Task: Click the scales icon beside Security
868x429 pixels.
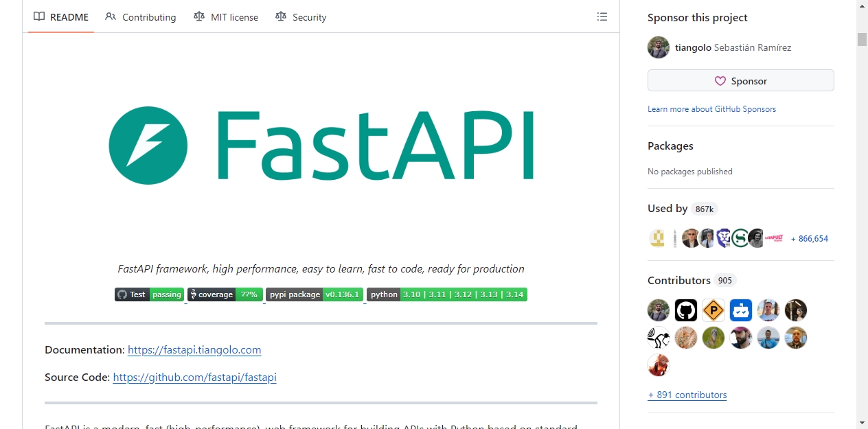Action: (281, 16)
